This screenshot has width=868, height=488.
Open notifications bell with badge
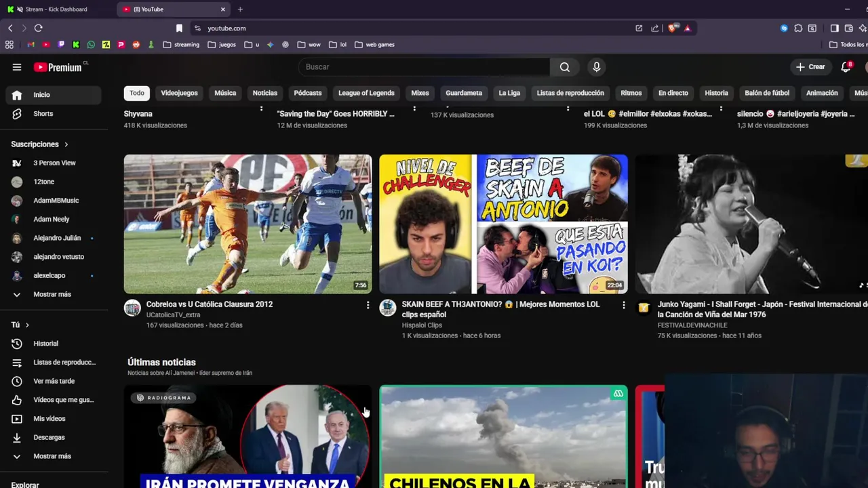tap(846, 66)
